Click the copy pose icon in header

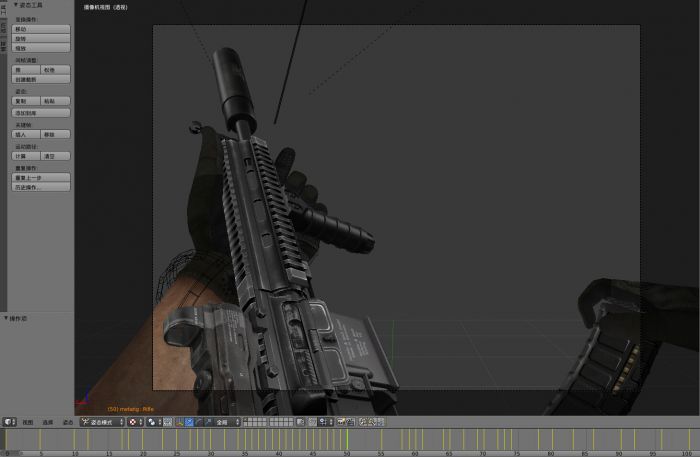[362, 422]
